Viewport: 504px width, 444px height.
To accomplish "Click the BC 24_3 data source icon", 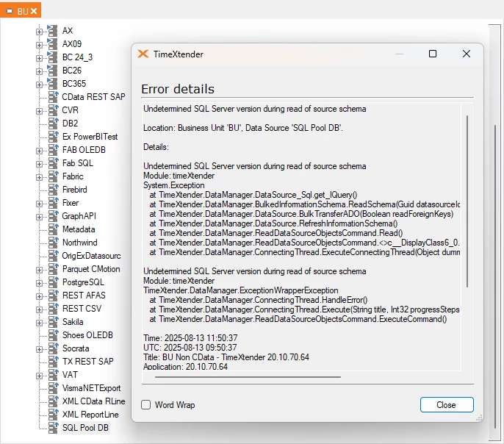I will click(x=52, y=57).
